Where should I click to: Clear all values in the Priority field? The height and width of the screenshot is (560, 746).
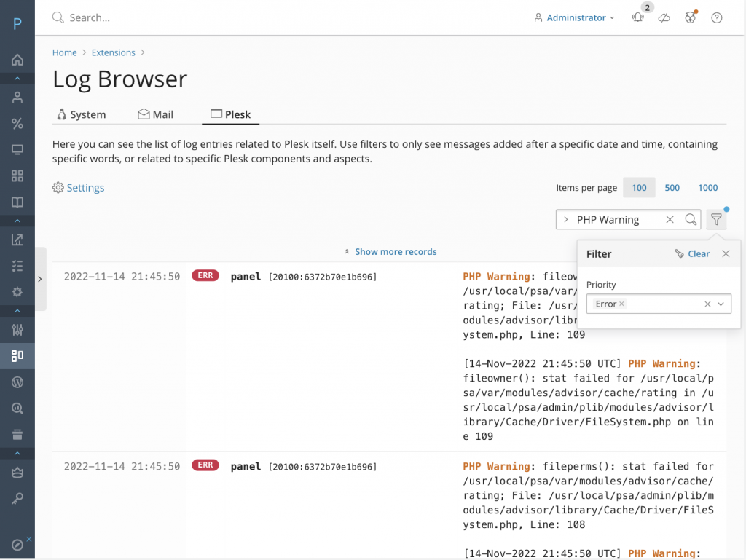click(x=707, y=304)
